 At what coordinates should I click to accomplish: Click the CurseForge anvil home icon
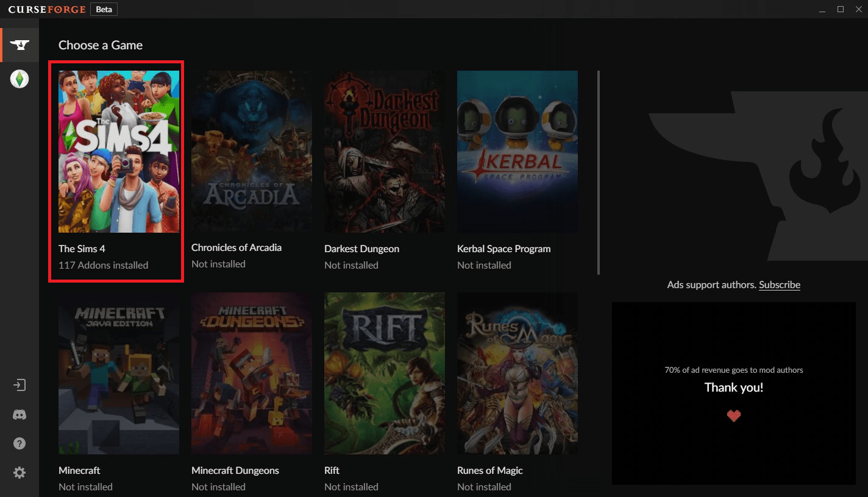click(x=20, y=45)
